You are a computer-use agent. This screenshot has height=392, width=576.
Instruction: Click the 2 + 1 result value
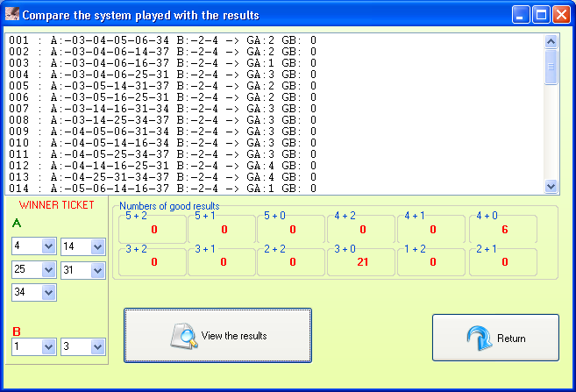[505, 262]
